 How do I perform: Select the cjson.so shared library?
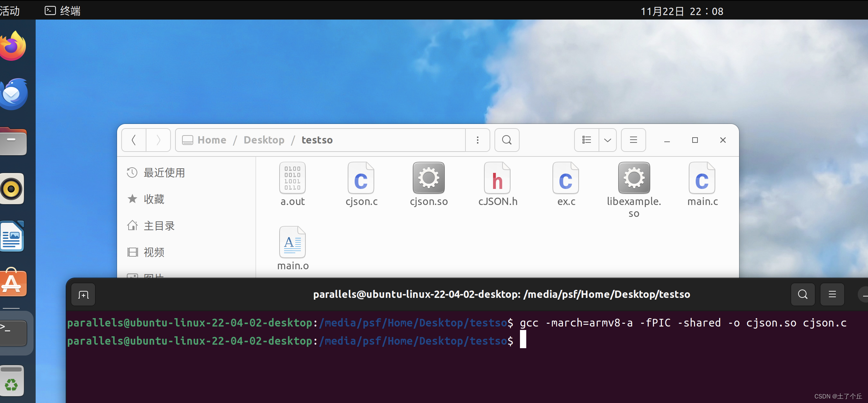(429, 184)
